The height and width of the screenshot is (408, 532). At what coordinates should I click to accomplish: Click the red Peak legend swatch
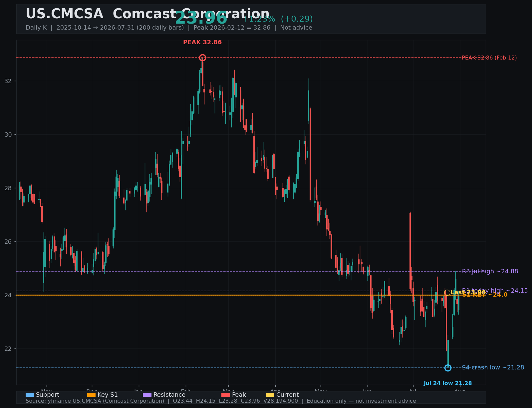(226, 395)
